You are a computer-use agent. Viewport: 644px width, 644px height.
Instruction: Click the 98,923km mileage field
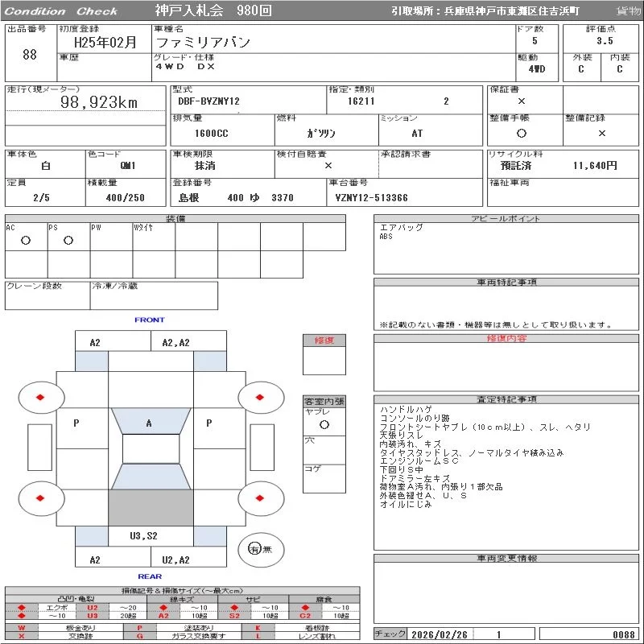[x=100, y=103]
